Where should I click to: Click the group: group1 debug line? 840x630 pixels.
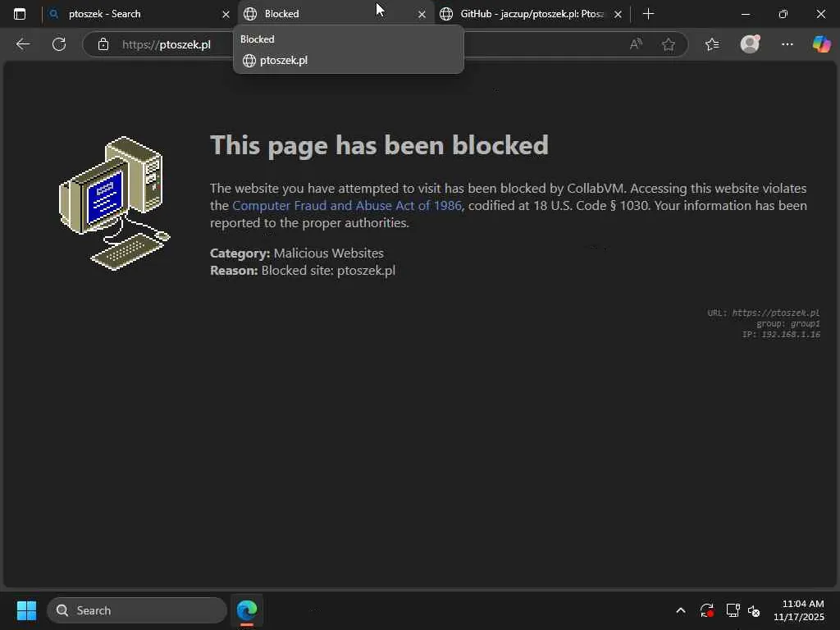pyautogui.click(x=788, y=323)
